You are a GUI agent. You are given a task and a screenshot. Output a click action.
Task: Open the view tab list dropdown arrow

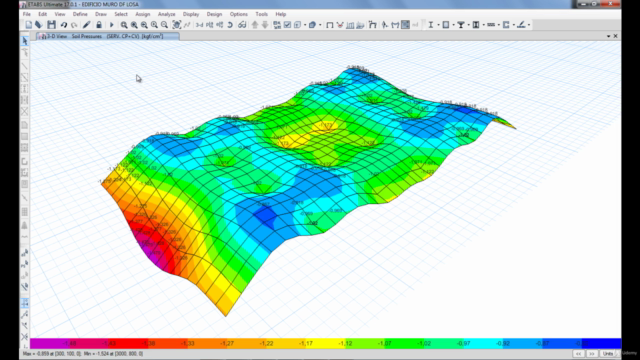click(608, 36)
